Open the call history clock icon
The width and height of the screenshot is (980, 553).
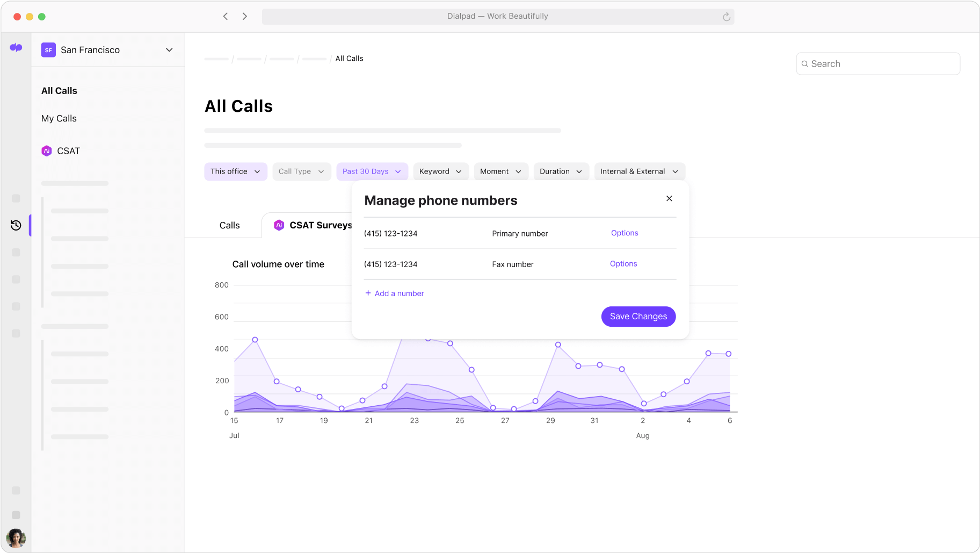point(16,225)
